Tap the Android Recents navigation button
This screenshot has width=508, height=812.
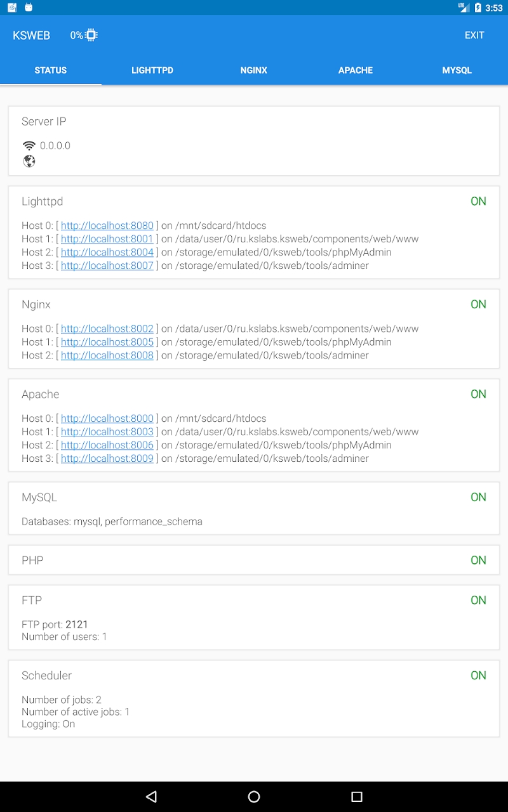357,796
